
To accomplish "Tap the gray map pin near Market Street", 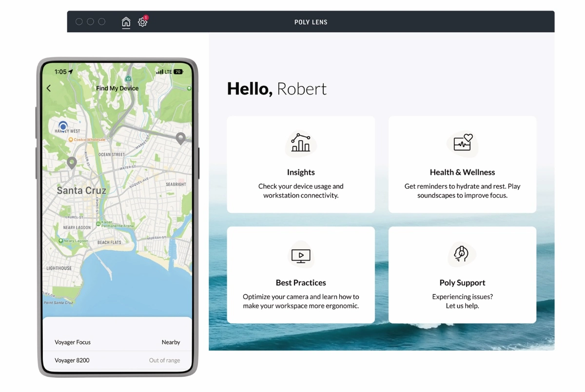I will click(x=180, y=138).
